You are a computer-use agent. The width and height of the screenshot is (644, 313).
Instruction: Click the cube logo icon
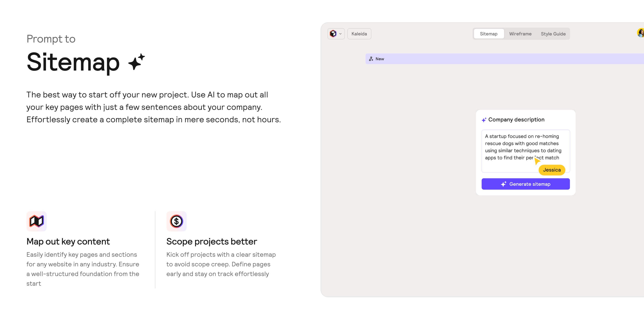point(333,34)
